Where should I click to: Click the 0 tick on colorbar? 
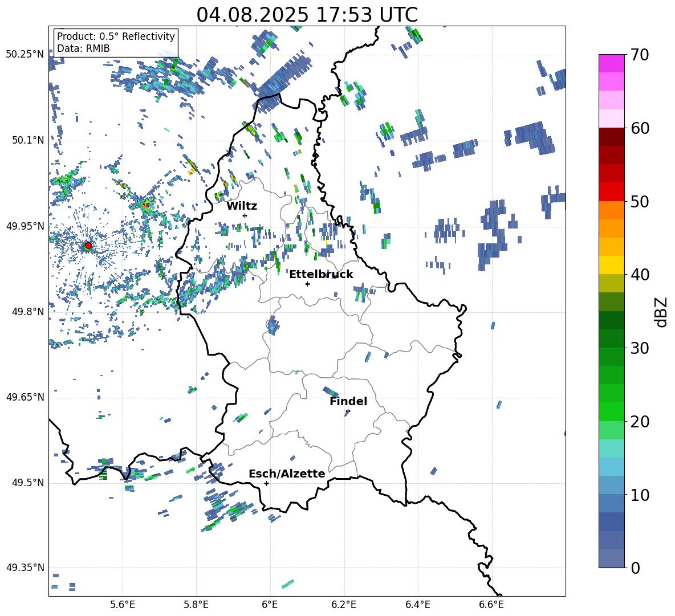(x=636, y=568)
